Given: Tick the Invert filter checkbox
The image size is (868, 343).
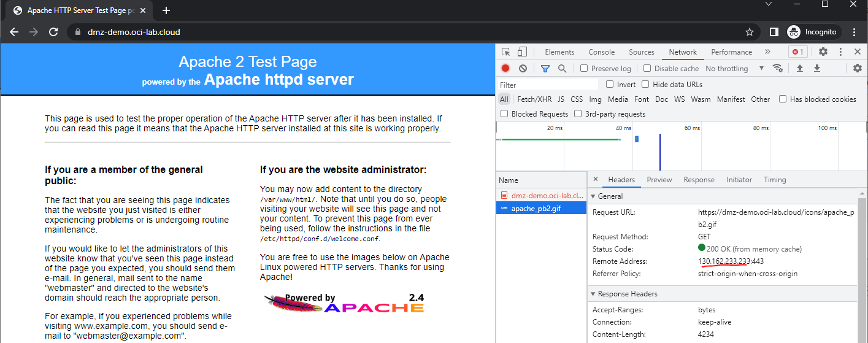Looking at the screenshot, I should 610,84.
